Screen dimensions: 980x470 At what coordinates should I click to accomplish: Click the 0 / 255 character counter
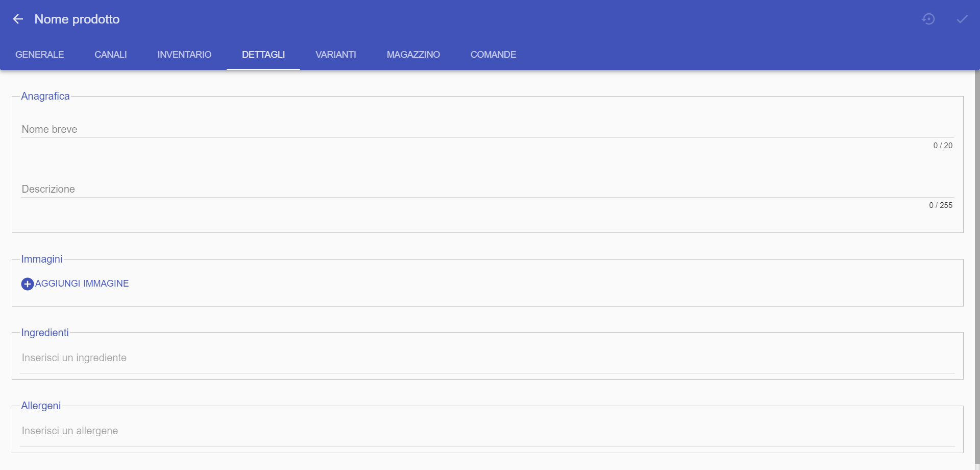click(941, 205)
